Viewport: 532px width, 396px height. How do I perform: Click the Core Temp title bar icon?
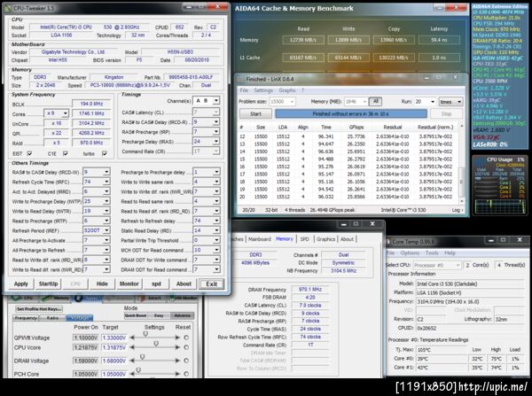(388, 242)
